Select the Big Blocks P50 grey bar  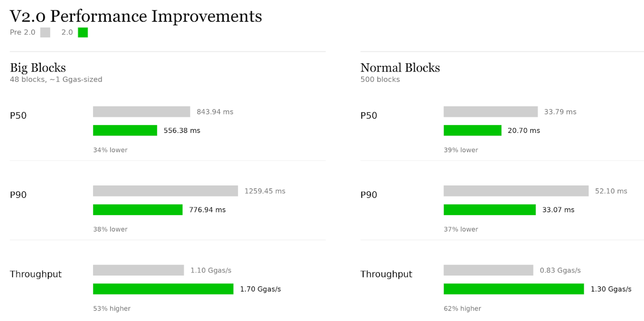pos(141,112)
